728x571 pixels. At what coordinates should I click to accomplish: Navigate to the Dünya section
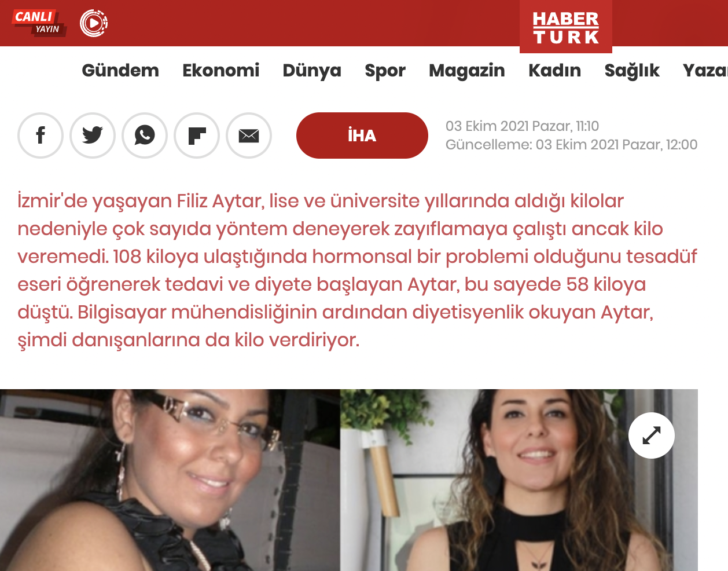point(312,70)
